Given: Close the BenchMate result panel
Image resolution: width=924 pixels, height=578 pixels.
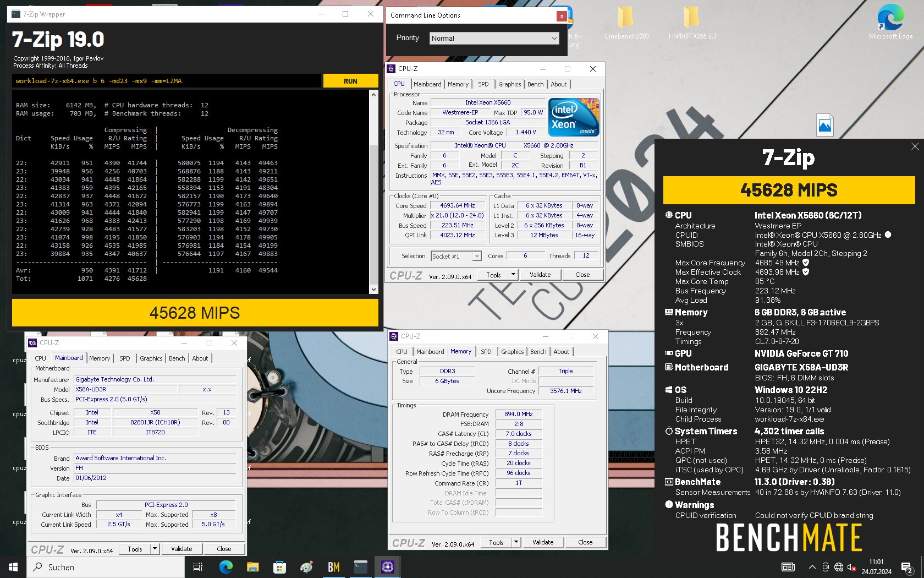Looking at the screenshot, I should (x=915, y=146).
